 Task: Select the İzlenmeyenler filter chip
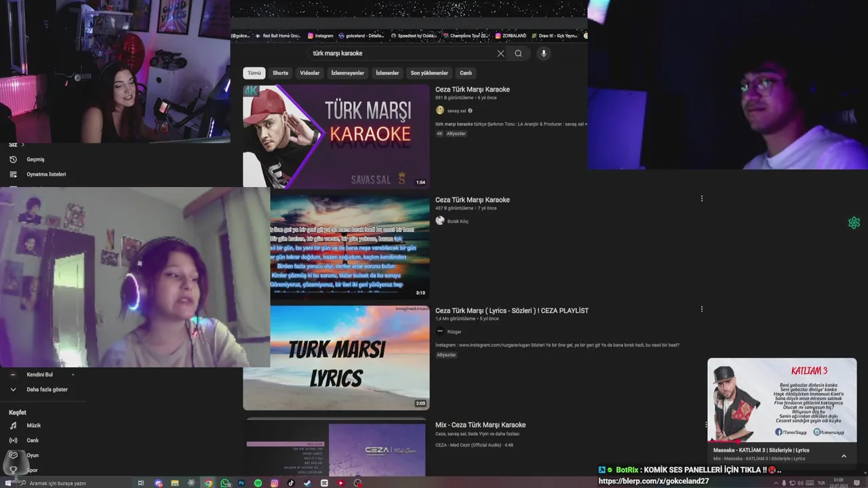(x=347, y=73)
